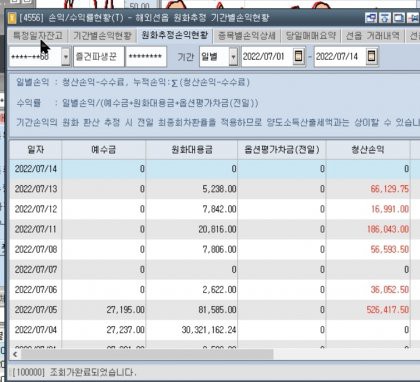Click the first title bar pin icon
This screenshot has width=420, height=382.
(x=371, y=18)
